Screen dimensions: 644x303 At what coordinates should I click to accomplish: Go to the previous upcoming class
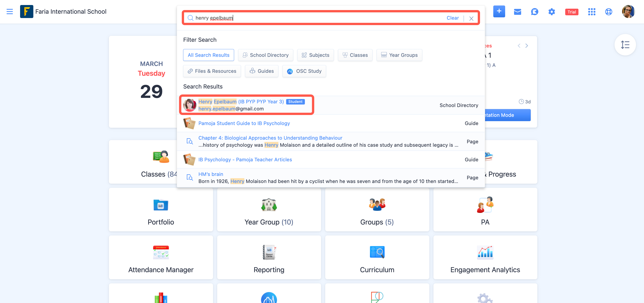click(x=519, y=46)
